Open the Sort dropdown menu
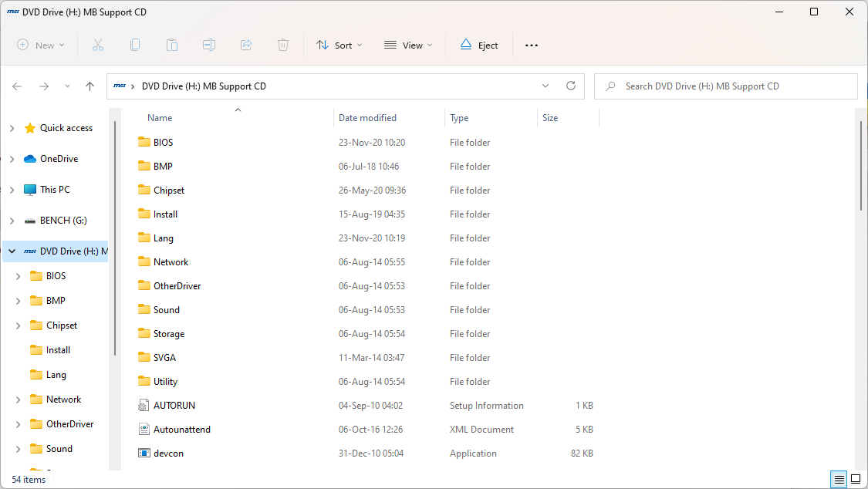Viewport: 868px width, 489px height. [x=339, y=46]
